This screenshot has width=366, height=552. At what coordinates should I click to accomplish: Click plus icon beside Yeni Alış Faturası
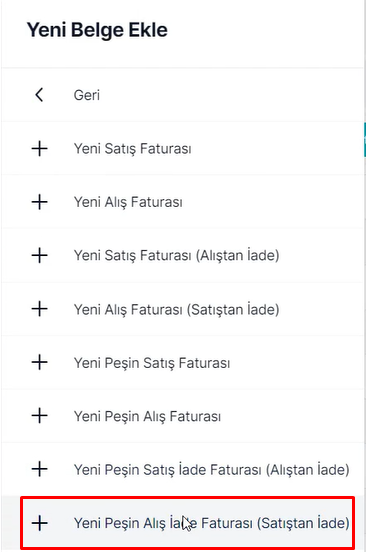39,202
